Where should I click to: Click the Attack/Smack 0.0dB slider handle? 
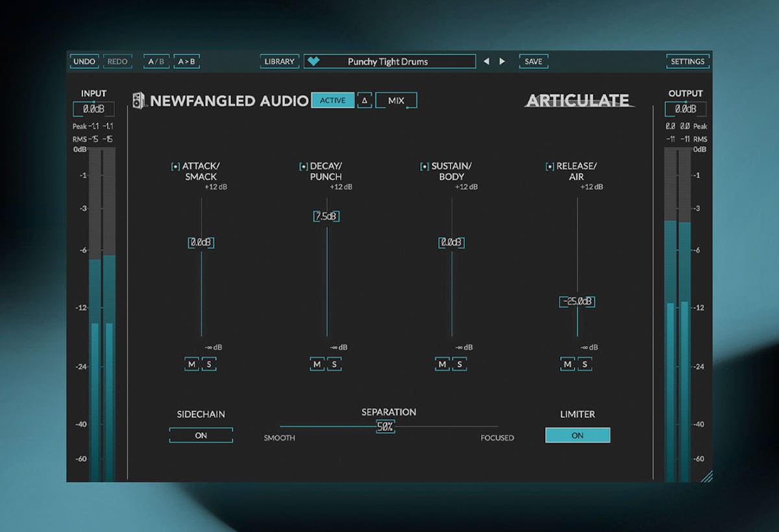coord(201,243)
